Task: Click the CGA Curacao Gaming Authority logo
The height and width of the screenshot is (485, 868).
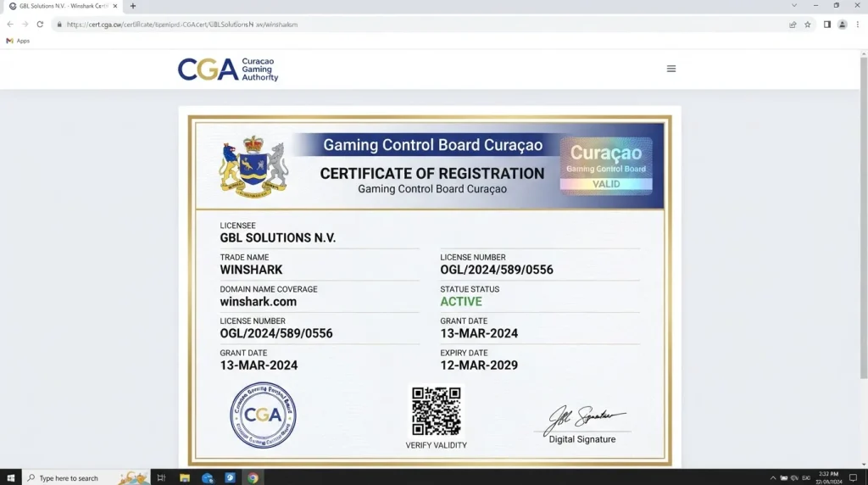Action: [x=227, y=70]
